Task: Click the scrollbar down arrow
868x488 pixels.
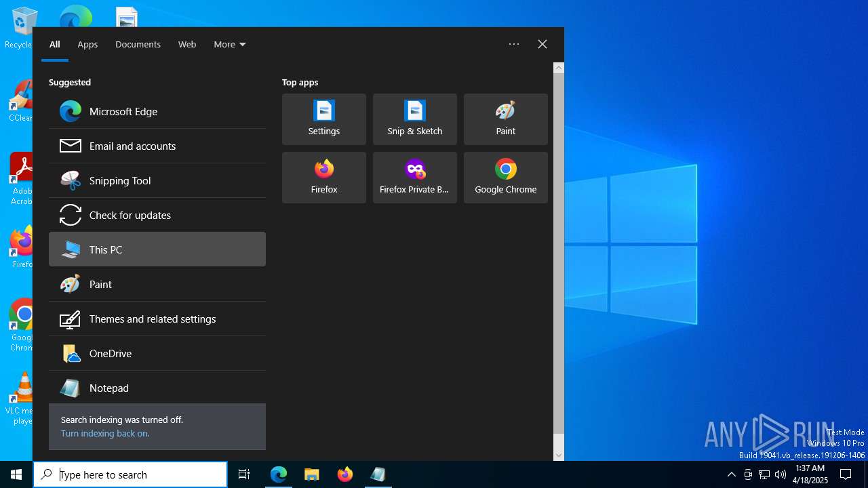Action: click(x=559, y=455)
